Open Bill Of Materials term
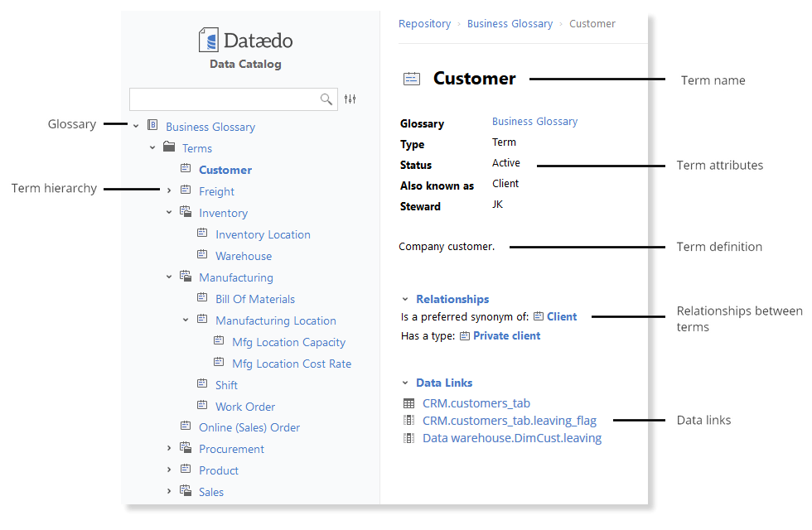Viewport: 812px width, 530px height. point(255,299)
